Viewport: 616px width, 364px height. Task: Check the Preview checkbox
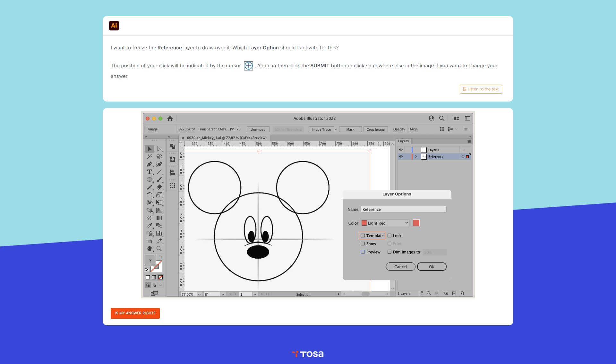coord(363,252)
